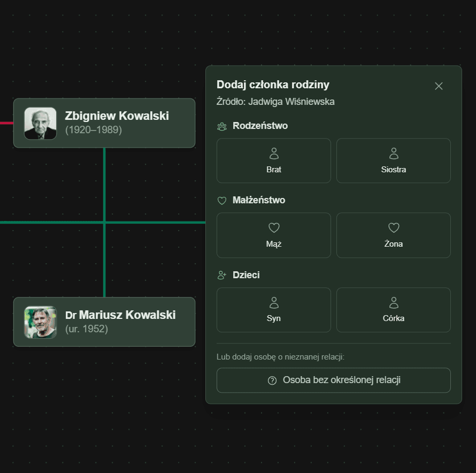
Task: Open Zbigniew Kowalski's photo thumbnail
Action: (x=40, y=124)
